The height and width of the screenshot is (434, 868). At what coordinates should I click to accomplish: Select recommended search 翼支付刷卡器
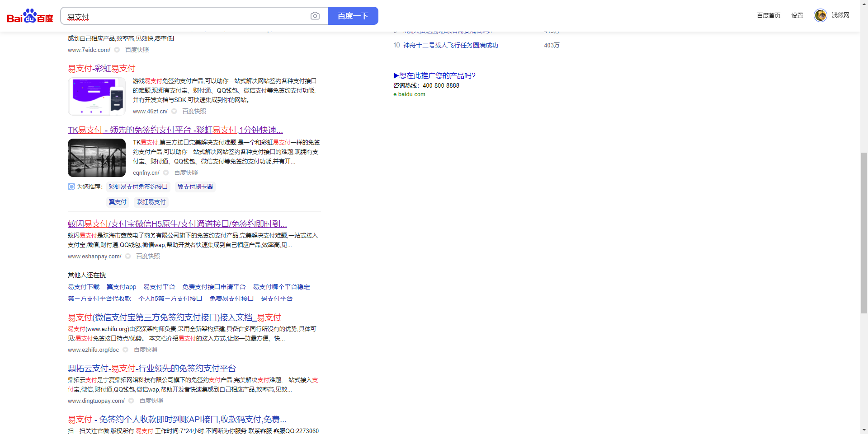point(195,187)
